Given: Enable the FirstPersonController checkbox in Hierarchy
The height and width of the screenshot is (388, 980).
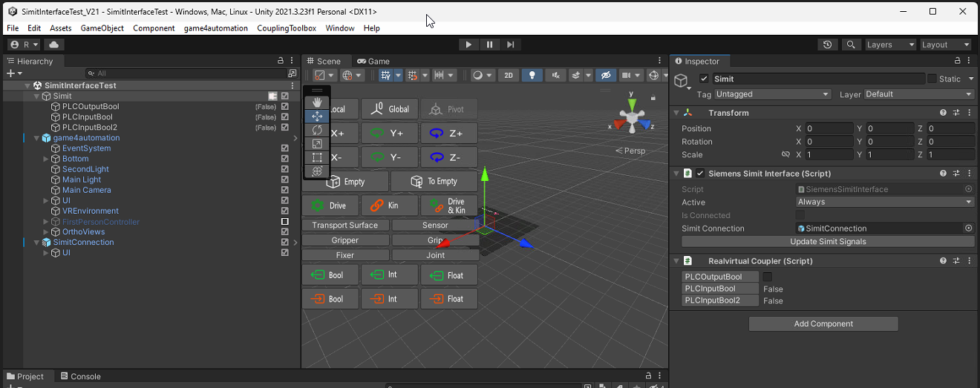Looking at the screenshot, I should point(284,222).
